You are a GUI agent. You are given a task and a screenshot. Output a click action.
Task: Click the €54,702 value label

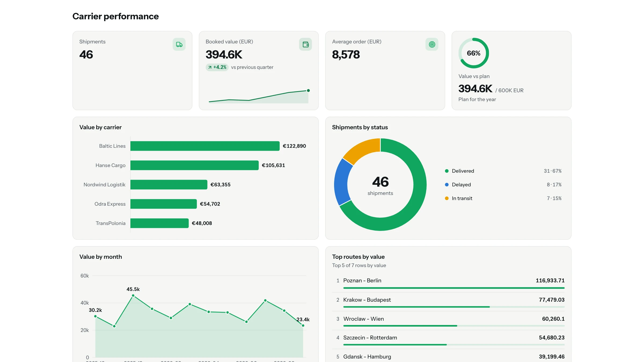210,204
